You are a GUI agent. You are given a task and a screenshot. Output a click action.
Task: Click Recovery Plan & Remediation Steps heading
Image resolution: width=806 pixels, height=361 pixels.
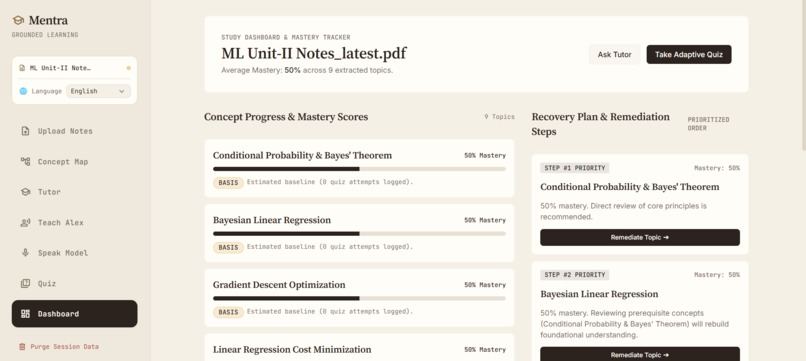coord(601,124)
